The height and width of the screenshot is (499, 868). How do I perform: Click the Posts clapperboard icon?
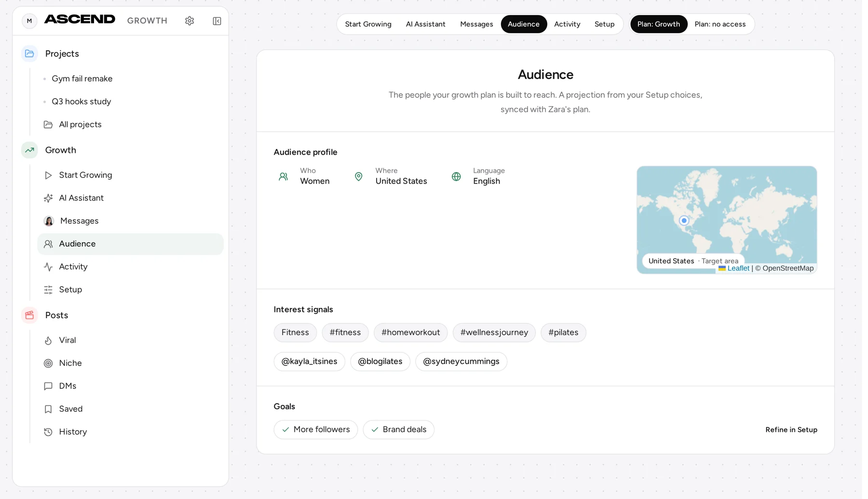(x=29, y=315)
